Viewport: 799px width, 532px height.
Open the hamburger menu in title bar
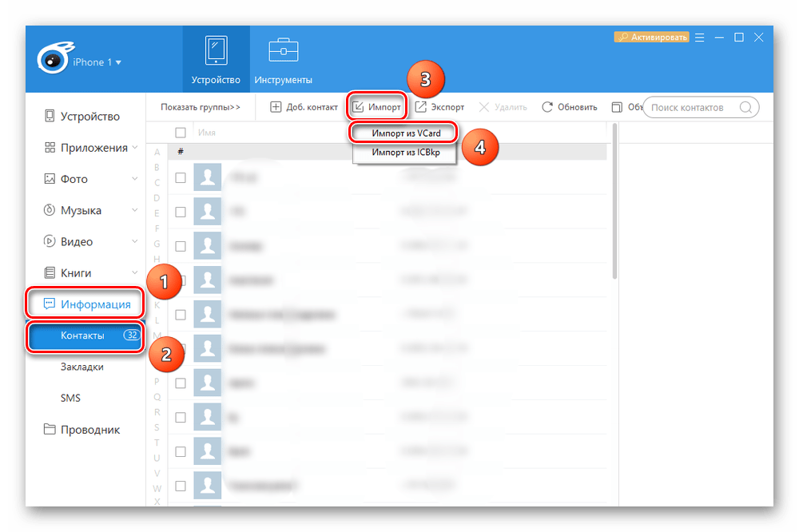[x=699, y=37]
